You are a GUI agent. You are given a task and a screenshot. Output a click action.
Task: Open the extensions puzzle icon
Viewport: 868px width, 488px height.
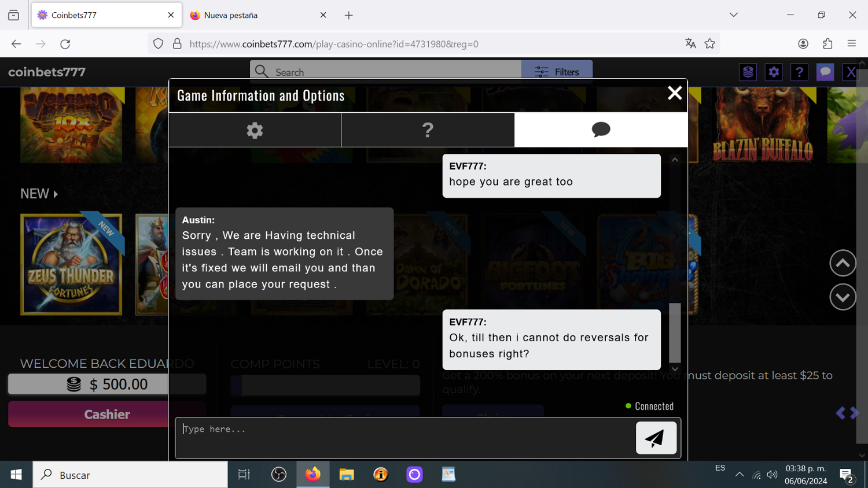pos(827,44)
